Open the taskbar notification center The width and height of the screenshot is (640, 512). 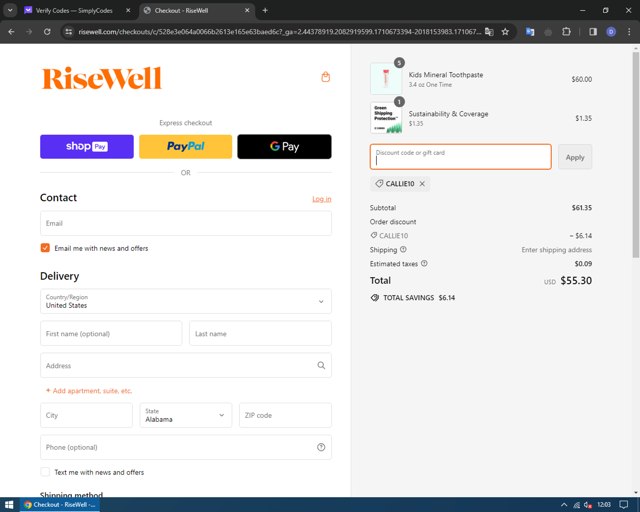(623, 505)
